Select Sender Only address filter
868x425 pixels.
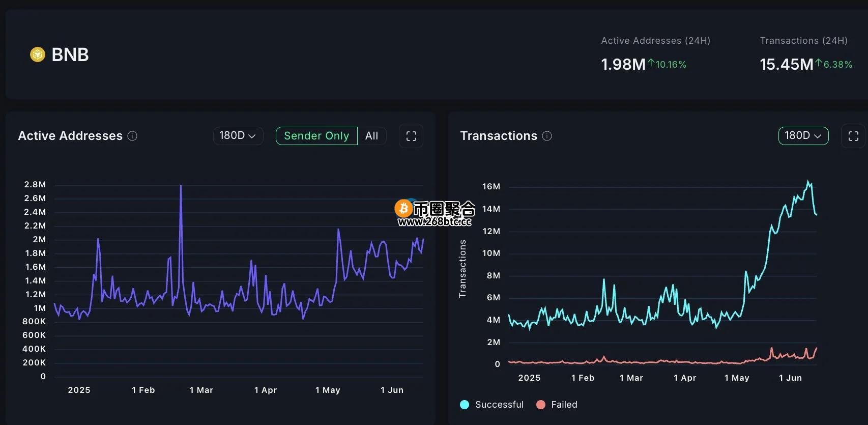316,136
